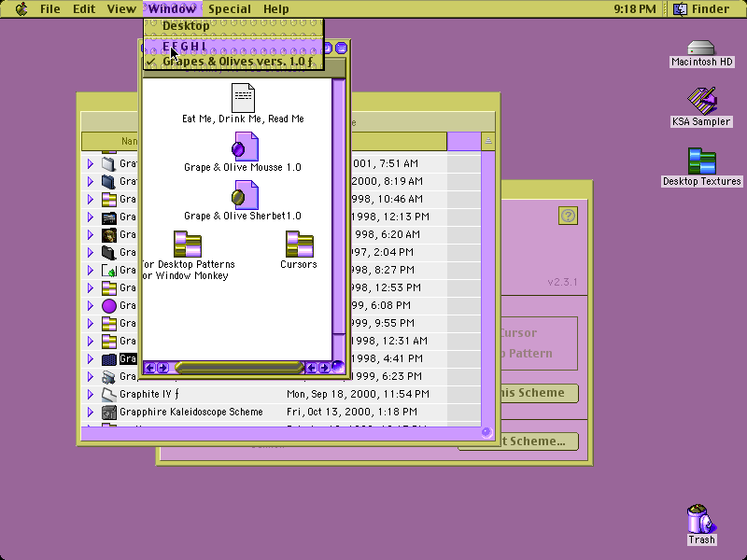Click the Graphite IV ƒ folder icon

tap(109, 394)
